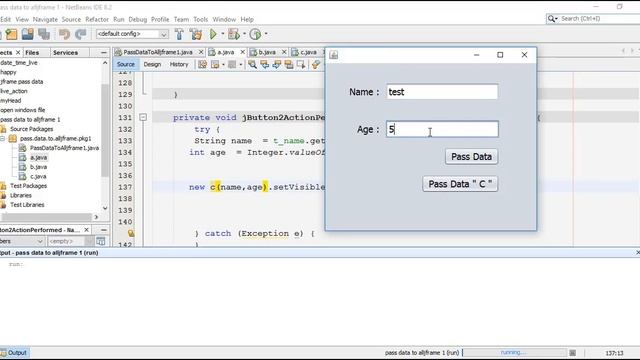Open the Debug Project dropdown arrow
The height and width of the screenshot is (360, 640).
coord(244,34)
